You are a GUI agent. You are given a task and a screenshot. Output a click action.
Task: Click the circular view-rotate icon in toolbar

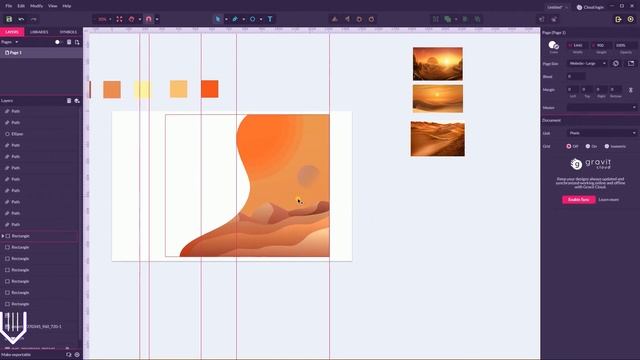click(131, 19)
